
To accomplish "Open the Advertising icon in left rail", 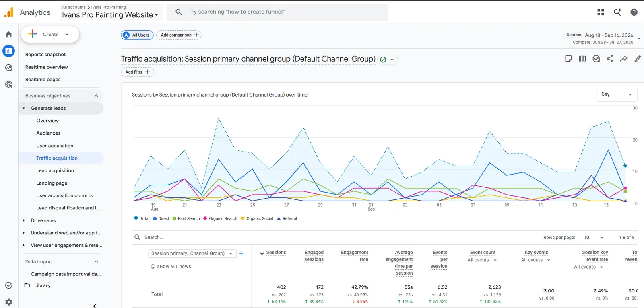I will coord(8,84).
